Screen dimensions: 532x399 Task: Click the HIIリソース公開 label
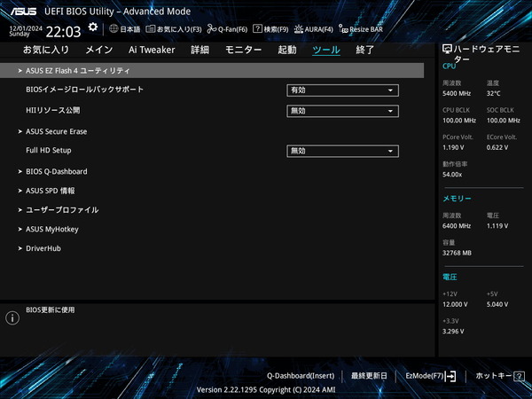point(53,110)
